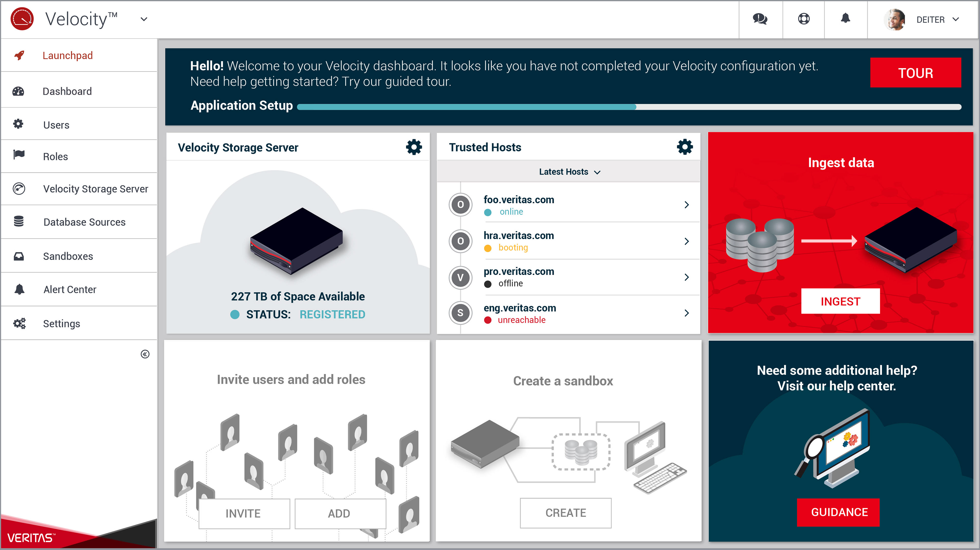Screen dimensions: 980x550
Task: Collapse the sidebar with double-chevron icon
Action: 145,354
